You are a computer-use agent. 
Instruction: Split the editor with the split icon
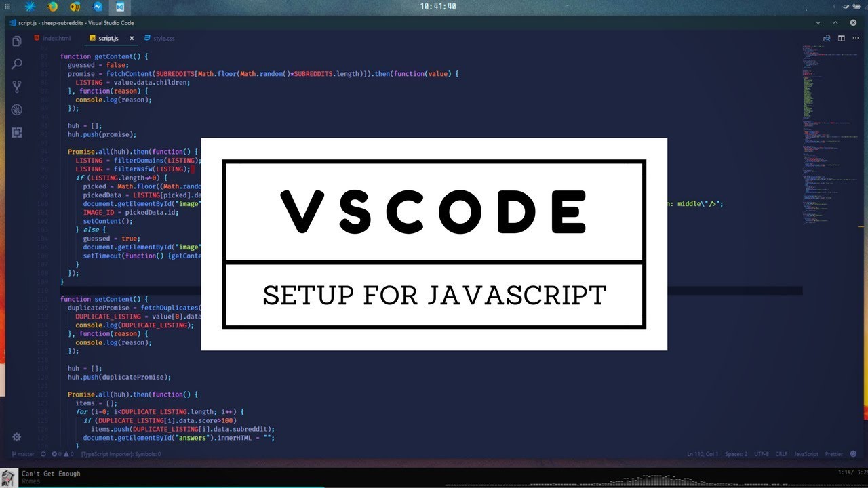842,39
